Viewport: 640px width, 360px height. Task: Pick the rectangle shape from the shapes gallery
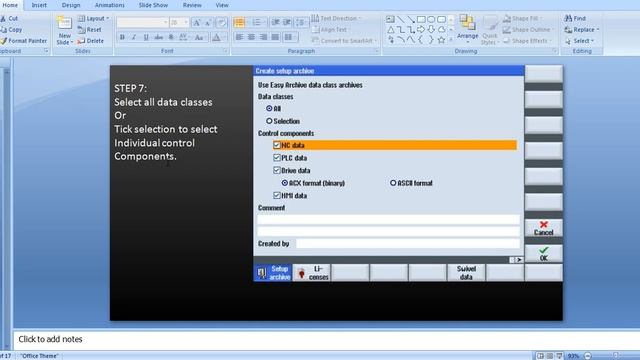pyautogui.click(x=421, y=19)
